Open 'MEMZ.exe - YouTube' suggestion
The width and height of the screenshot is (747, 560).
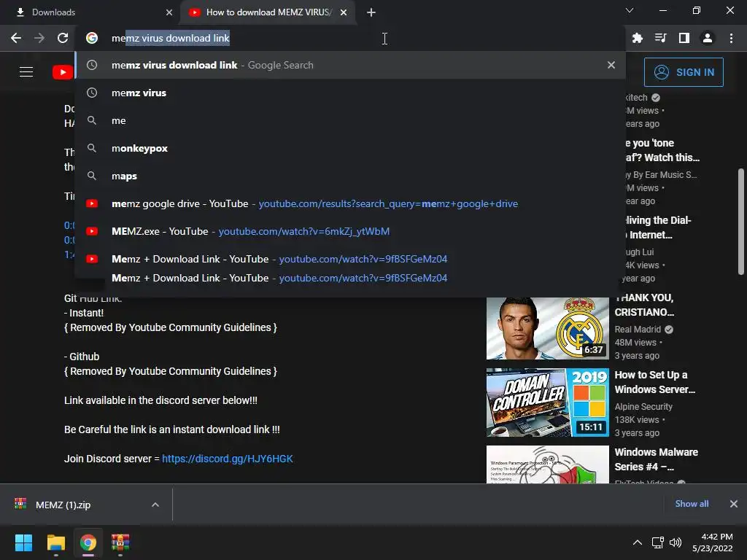350,231
